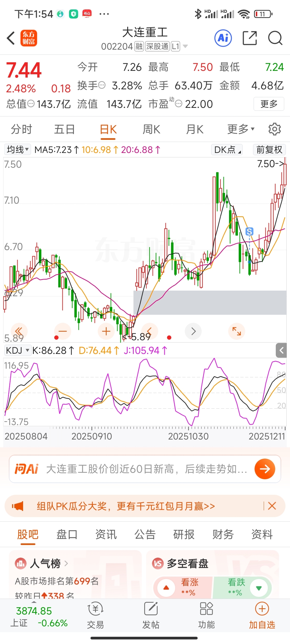290x644 pixels.
Task: Tap 总值 info circle icon
Action: (31, 104)
